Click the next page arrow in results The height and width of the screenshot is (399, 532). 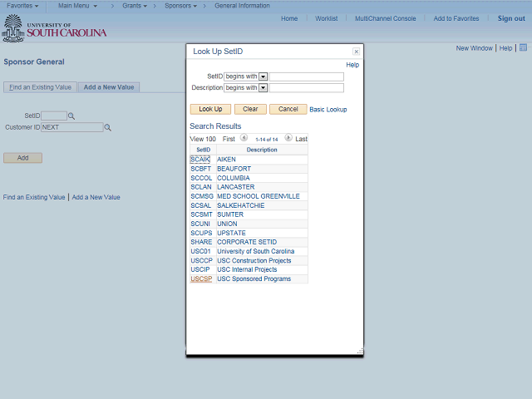coord(288,138)
